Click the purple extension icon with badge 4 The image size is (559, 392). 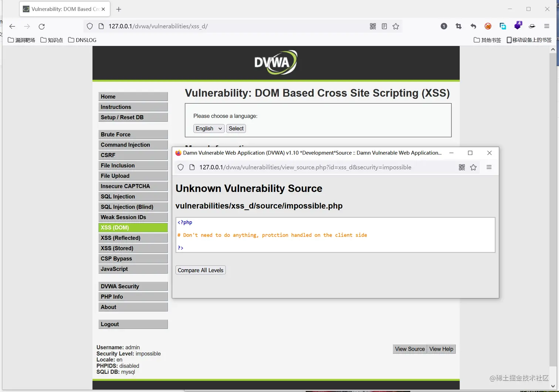tap(518, 26)
